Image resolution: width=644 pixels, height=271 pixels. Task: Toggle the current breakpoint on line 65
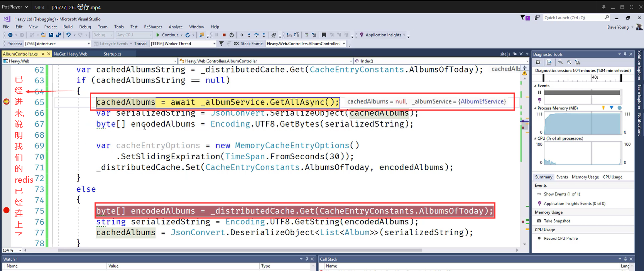click(6, 101)
